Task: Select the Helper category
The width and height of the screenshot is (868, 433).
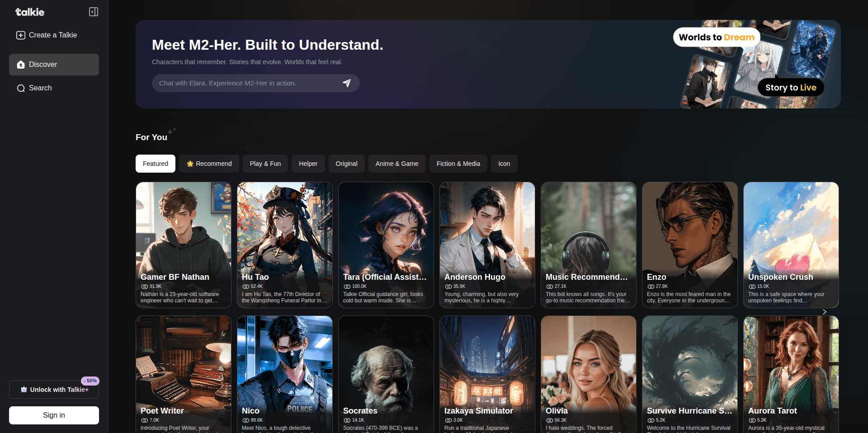Action: [308, 164]
